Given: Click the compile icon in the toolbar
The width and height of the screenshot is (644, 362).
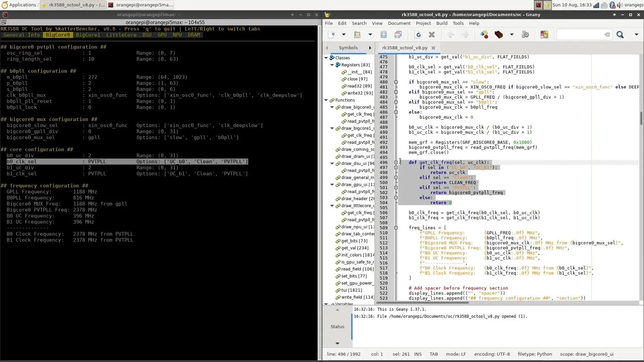Looking at the screenshot, I should 484,35.
